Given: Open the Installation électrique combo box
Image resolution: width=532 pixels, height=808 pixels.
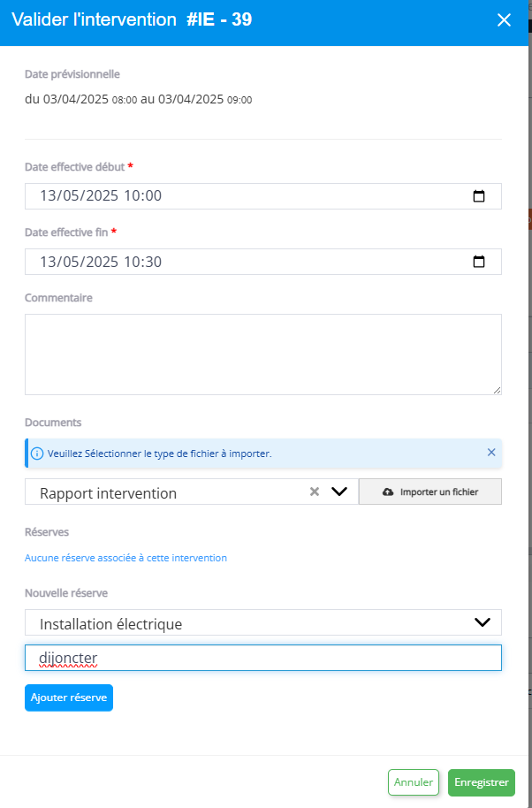Looking at the screenshot, I should [x=263, y=622].
